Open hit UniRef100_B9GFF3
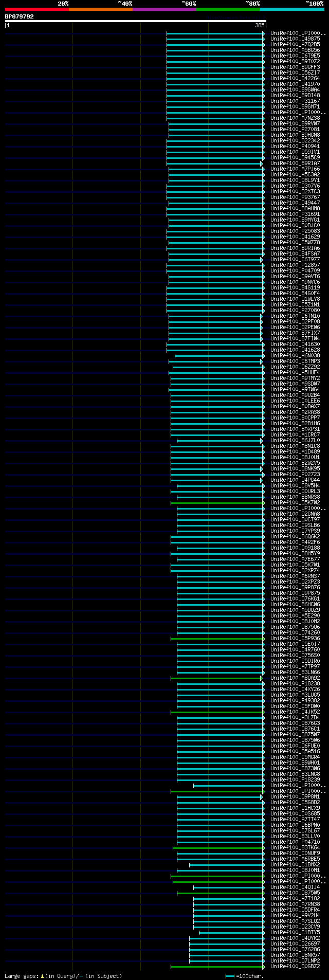This screenshot has height=980, width=329. pyautogui.click(x=295, y=67)
